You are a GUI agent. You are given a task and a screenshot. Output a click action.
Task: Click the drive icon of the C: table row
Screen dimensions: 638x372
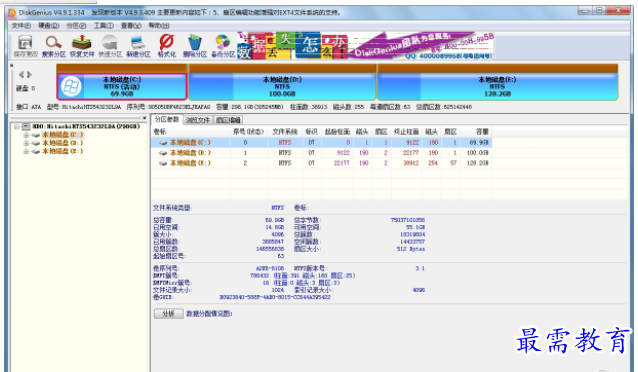point(163,143)
